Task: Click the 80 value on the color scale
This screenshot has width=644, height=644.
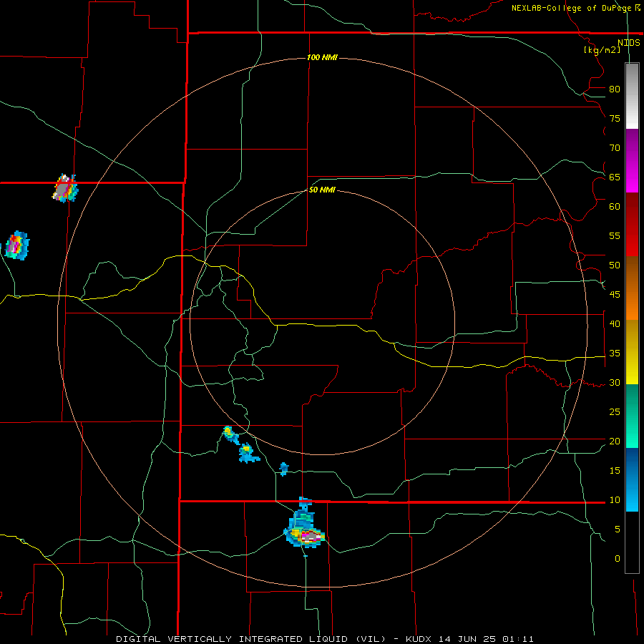Action: [615, 89]
